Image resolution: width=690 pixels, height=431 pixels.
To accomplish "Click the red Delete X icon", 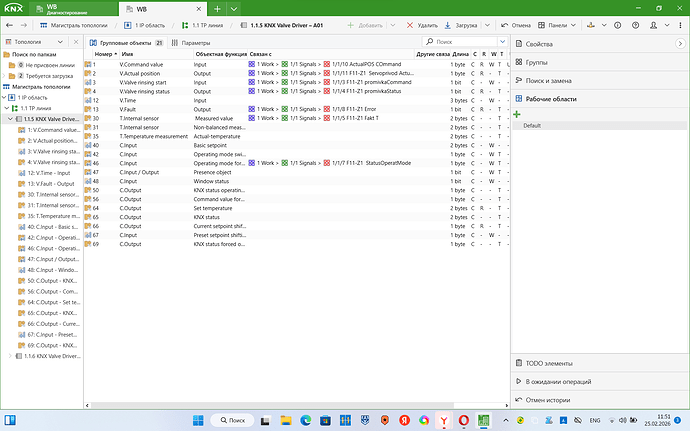I will [x=410, y=26].
